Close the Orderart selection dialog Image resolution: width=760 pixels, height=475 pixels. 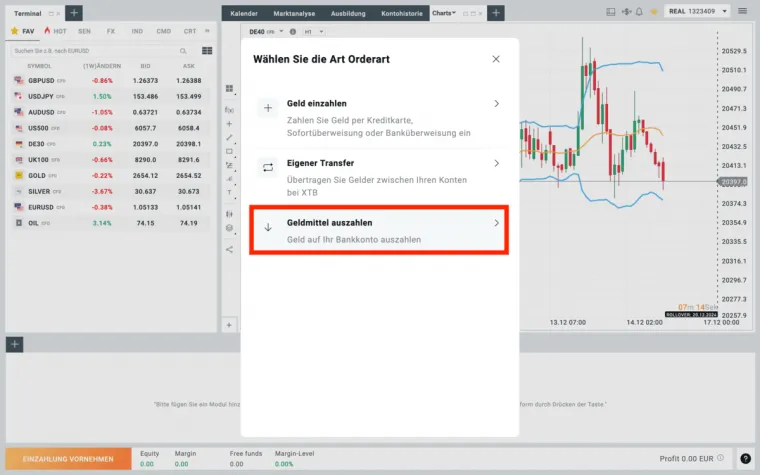496,59
